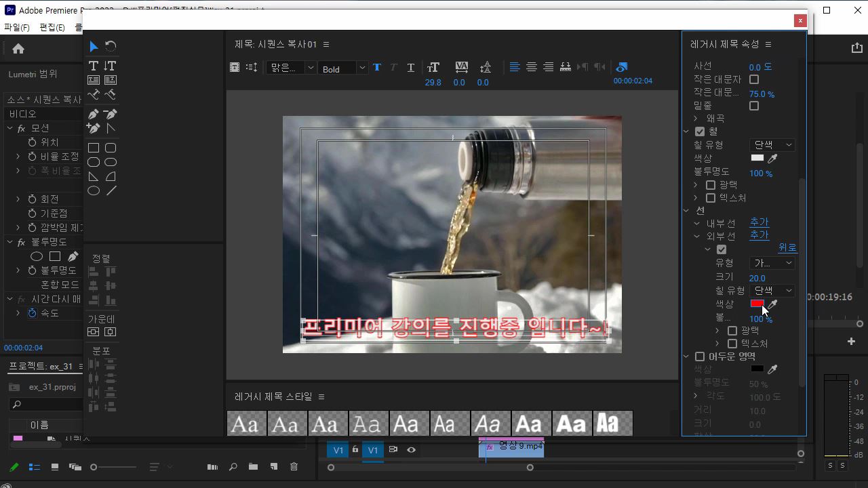868x488 pixels.
Task: Collapse the 모션 effect group
Action: [x=10, y=128]
